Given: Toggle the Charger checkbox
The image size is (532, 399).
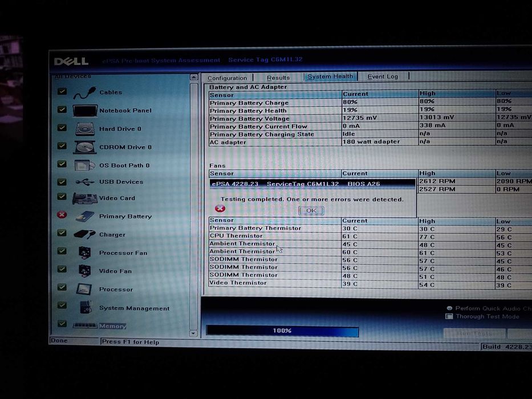Looking at the screenshot, I should click(x=62, y=233).
